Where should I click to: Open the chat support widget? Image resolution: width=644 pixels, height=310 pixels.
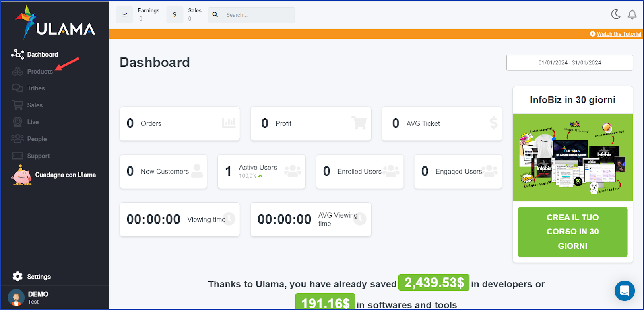(625, 290)
